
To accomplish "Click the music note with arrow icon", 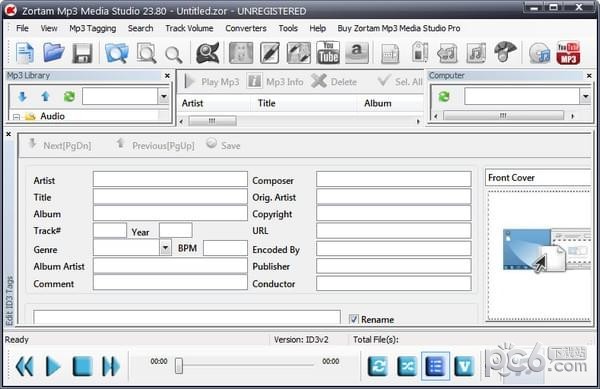I will 448,53.
